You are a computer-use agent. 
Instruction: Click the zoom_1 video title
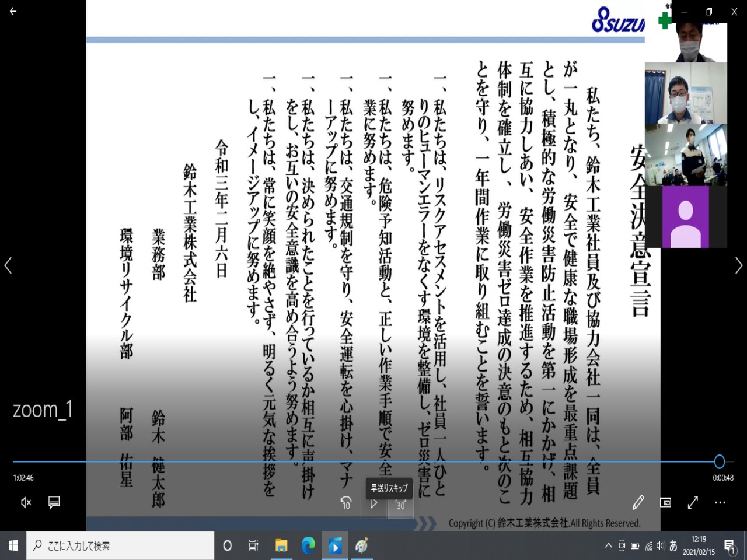tap(43, 409)
